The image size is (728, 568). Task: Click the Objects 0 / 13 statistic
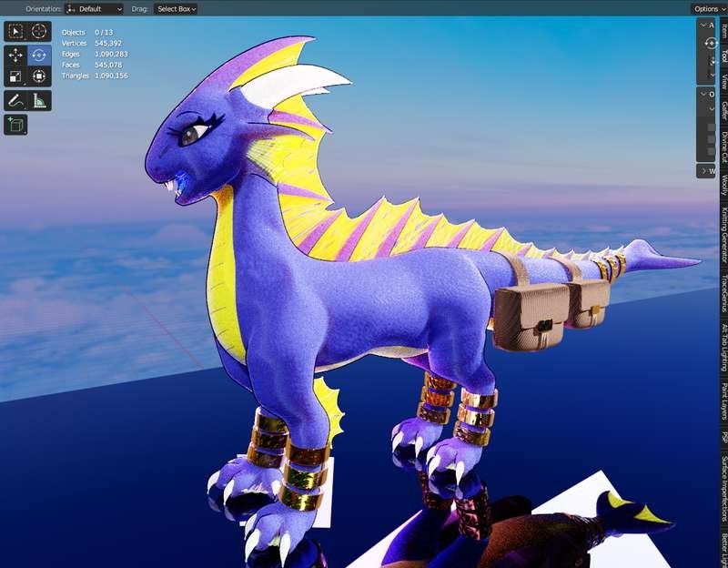click(x=87, y=32)
